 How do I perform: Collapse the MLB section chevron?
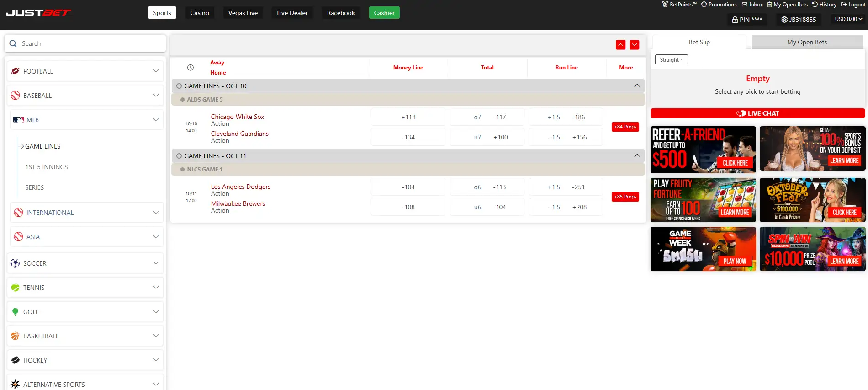click(x=156, y=119)
